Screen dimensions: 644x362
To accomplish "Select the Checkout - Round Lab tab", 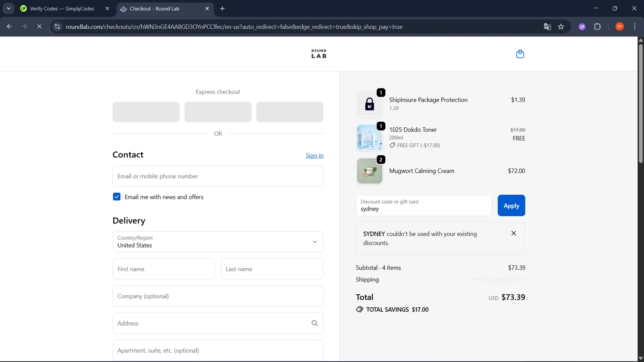I will pos(165,9).
